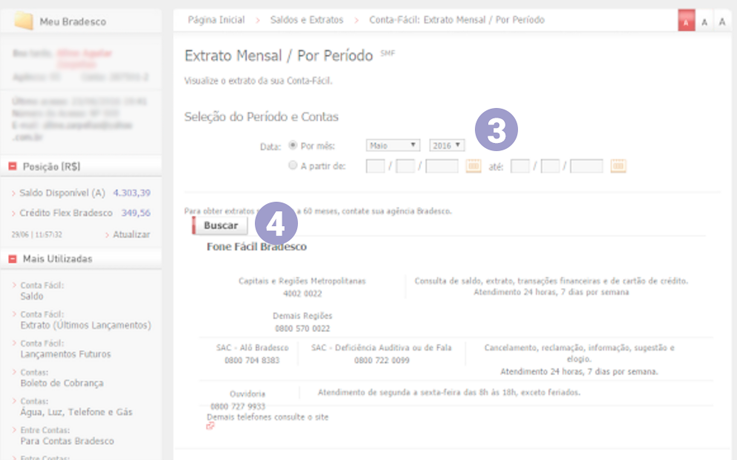Screen dimensions: 737x460
Task: Open Para Contas Bradesco shortcut
Action: 67,441
